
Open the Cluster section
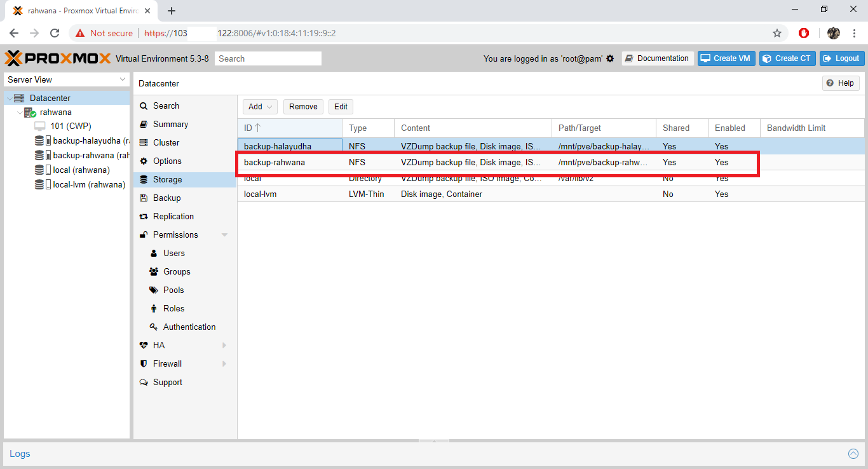tap(185, 143)
